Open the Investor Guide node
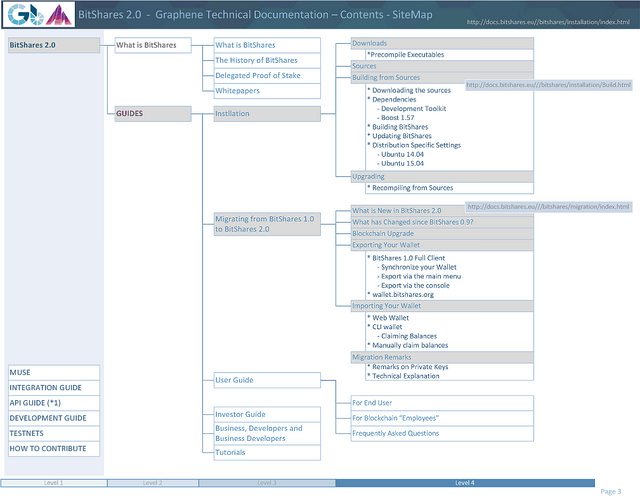640x496 pixels. (x=267, y=414)
